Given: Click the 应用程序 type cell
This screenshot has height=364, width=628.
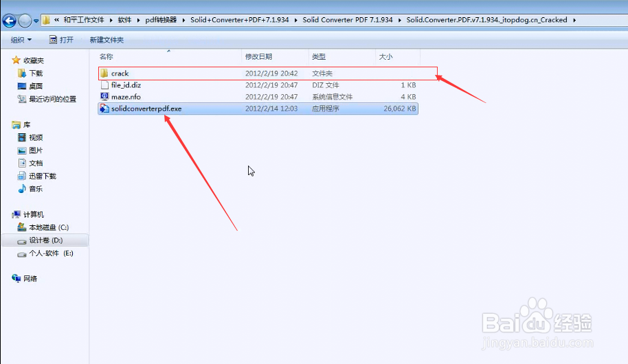Looking at the screenshot, I should pos(325,109).
